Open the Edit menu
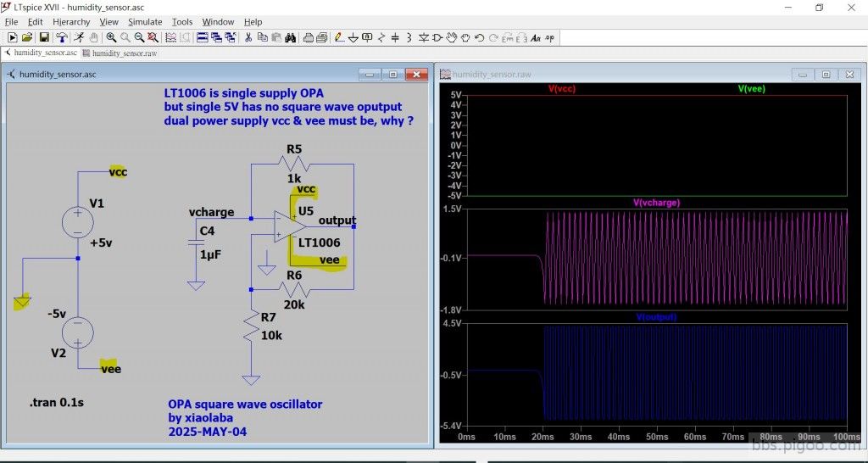This screenshot has height=463, width=868. point(36,21)
